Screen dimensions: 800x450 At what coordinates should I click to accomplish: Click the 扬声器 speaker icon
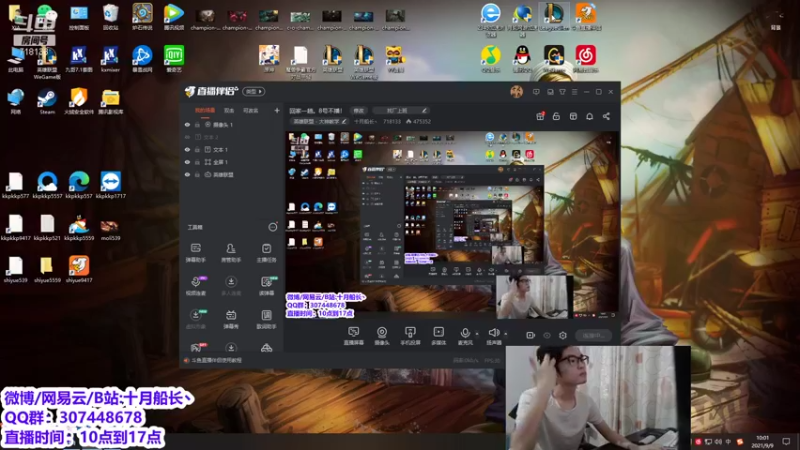click(493, 333)
